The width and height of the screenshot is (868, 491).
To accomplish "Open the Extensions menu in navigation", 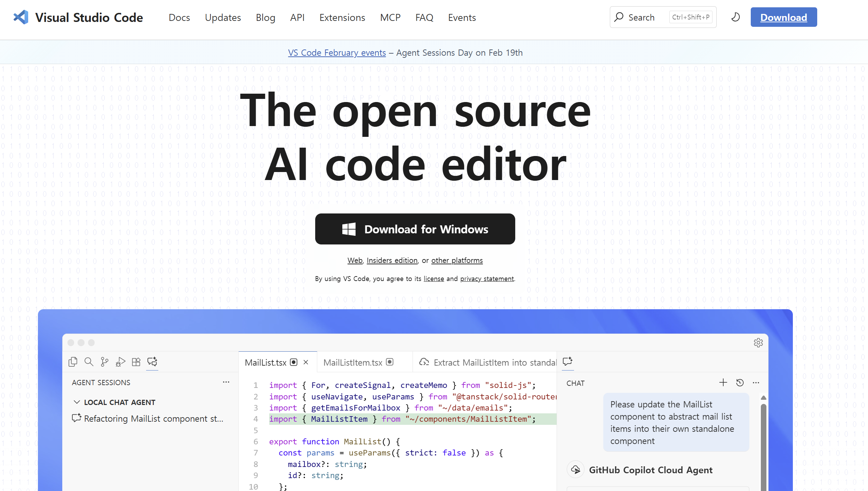I will pyautogui.click(x=342, y=17).
